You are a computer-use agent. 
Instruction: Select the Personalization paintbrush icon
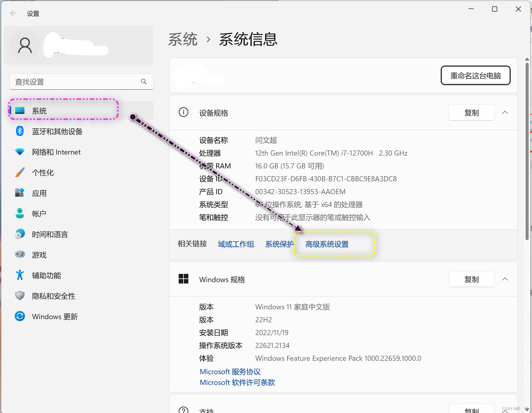[20, 172]
